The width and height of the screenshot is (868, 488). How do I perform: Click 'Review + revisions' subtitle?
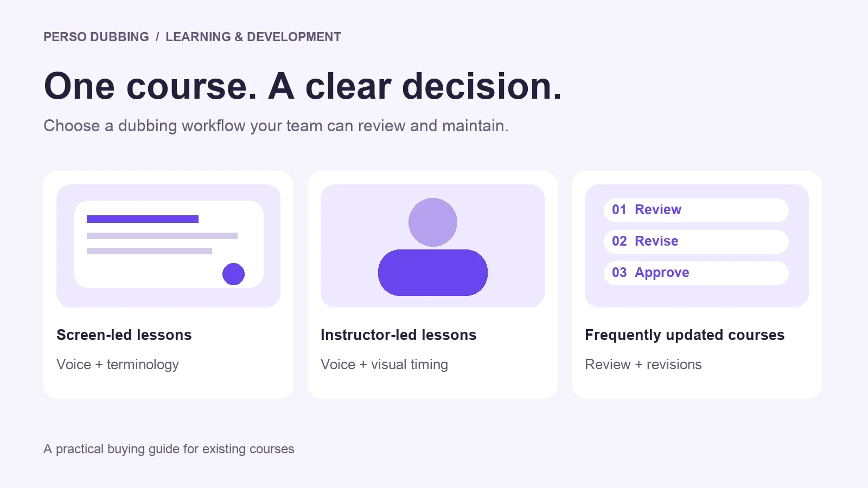[643, 364]
